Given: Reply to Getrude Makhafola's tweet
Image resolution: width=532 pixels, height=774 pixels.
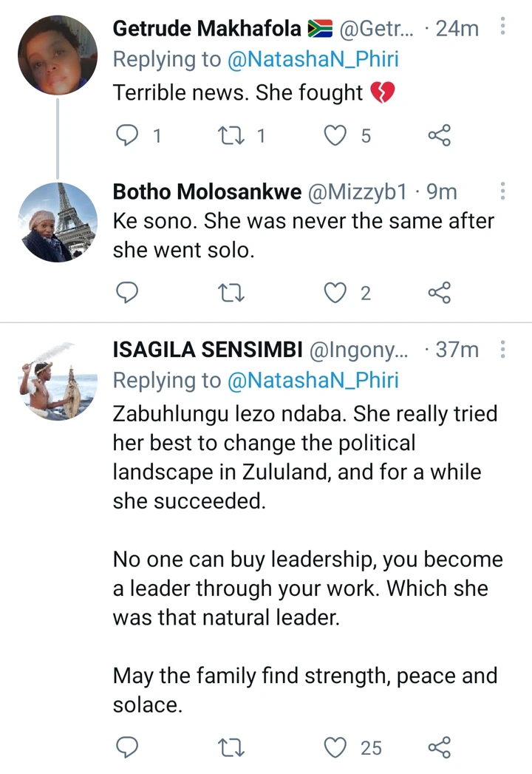Looking at the screenshot, I should (127, 135).
